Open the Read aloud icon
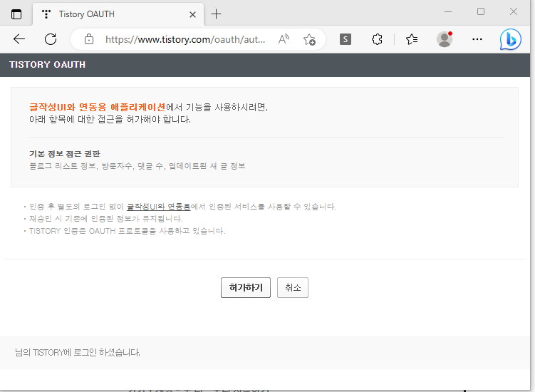 [x=284, y=39]
